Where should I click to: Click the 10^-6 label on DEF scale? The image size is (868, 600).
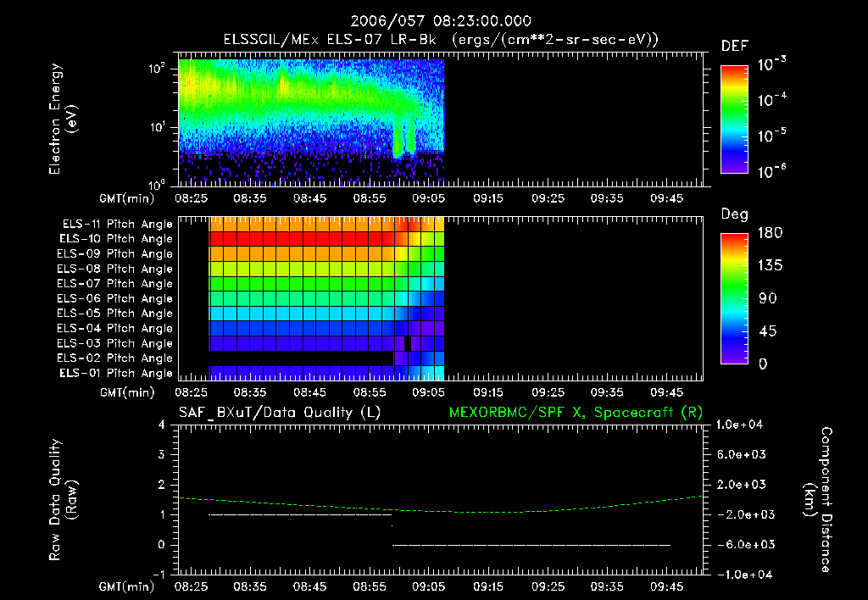tap(772, 171)
